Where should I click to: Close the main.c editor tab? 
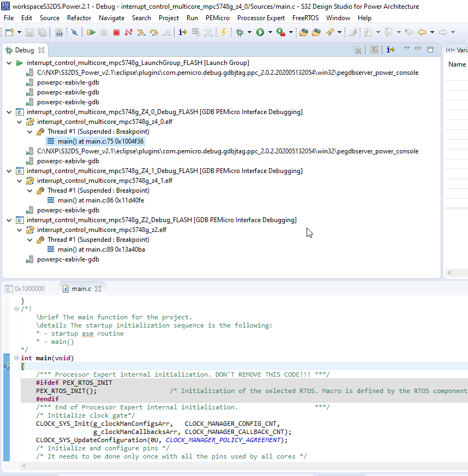click(98, 289)
